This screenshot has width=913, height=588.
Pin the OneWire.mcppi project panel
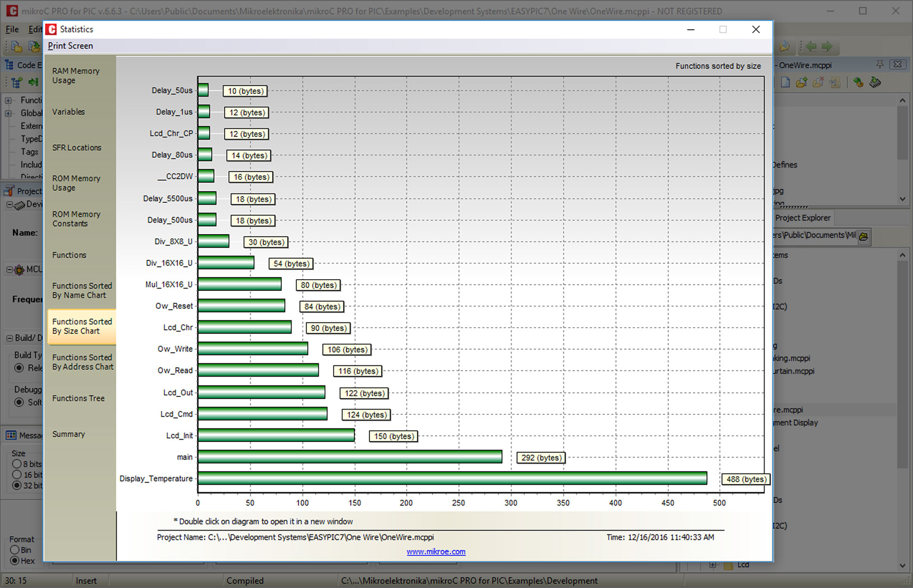click(x=880, y=64)
